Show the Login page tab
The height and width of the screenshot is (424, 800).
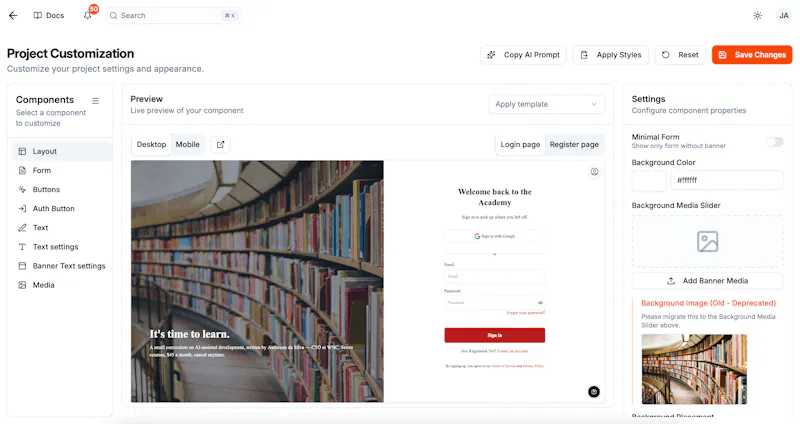coord(520,144)
